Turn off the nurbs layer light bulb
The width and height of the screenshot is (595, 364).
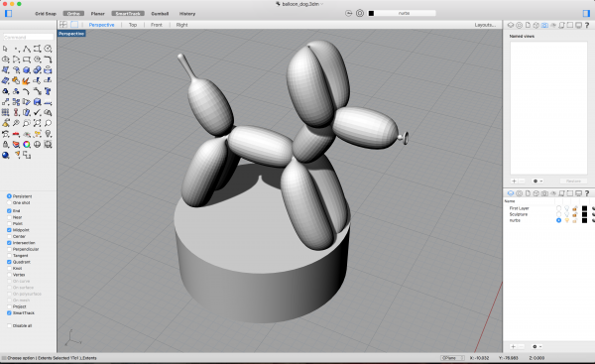click(567, 220)
